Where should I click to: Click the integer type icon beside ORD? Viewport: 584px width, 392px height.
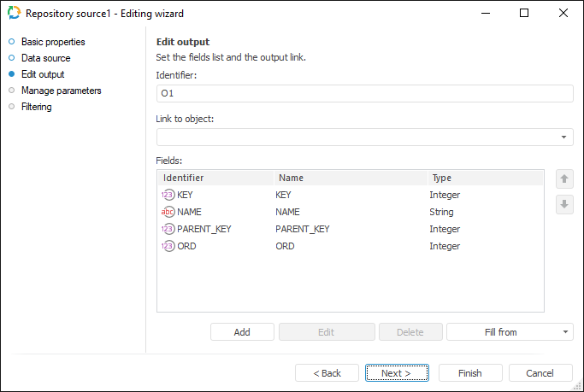point(168,246)
